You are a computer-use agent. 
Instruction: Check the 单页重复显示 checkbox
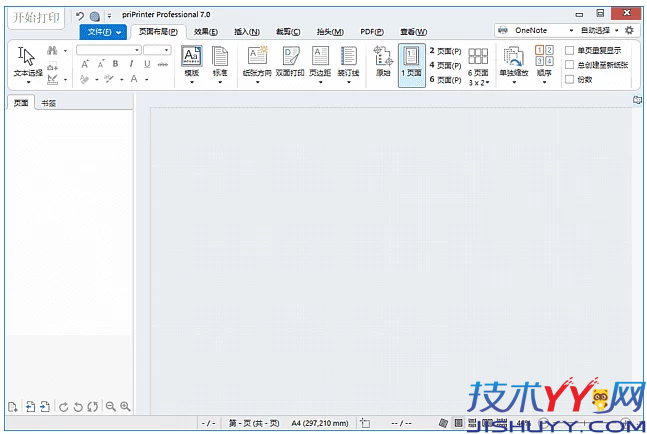coord(569,51)
